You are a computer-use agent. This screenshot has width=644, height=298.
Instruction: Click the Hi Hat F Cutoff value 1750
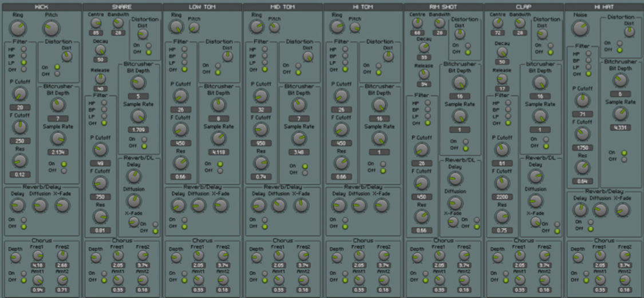click(582, 147)
